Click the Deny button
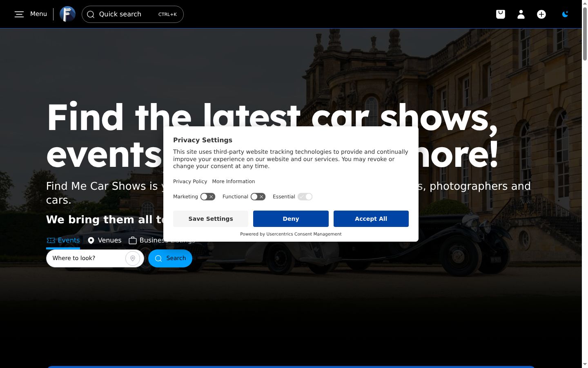 click(291, 219)
